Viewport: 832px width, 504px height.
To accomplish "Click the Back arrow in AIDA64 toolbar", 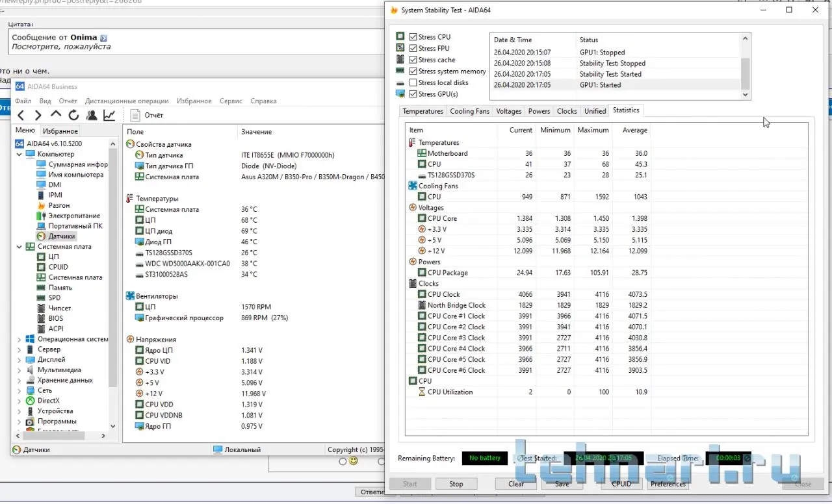I will [21, 115].
